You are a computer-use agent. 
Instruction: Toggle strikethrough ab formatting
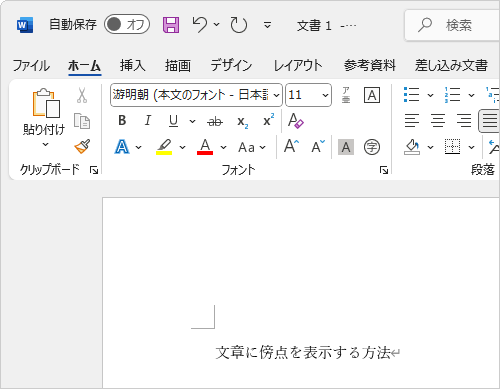(x=215, y=122)
